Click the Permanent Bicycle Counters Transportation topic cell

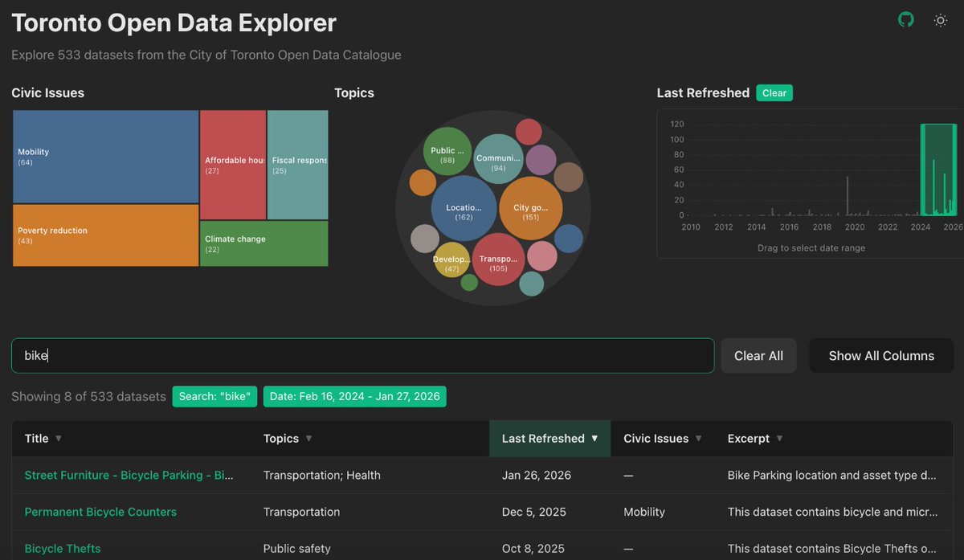point(301,512)
